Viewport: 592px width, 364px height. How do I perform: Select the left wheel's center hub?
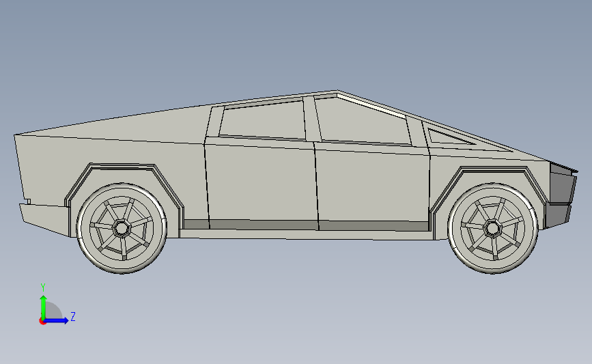click(x=121, y=228)
